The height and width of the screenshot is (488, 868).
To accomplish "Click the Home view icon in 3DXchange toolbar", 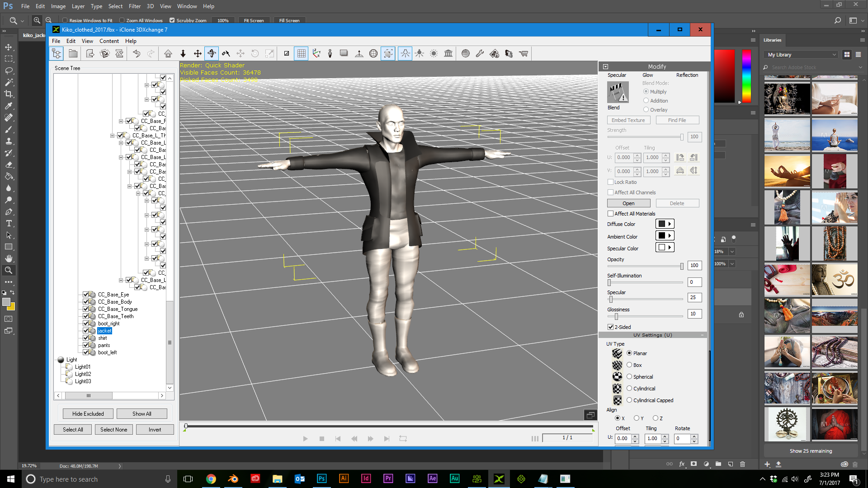I will point(168,54).
